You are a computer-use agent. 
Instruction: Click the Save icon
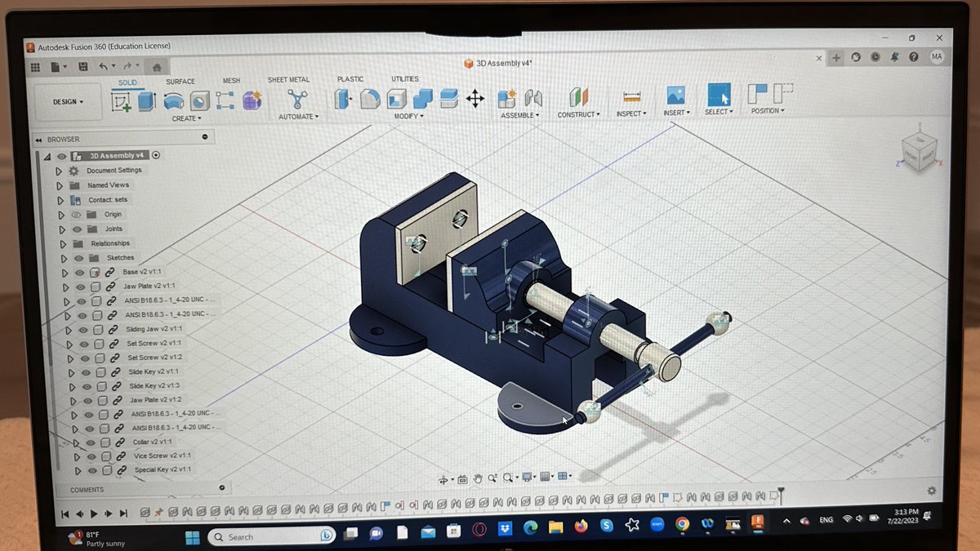click(x=82, y=66)
